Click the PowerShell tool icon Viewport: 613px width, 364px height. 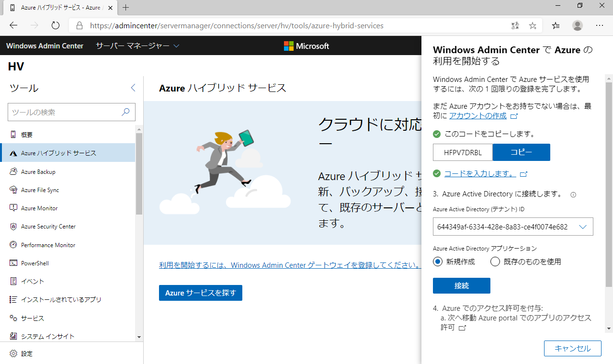click(x=13, y=263)
